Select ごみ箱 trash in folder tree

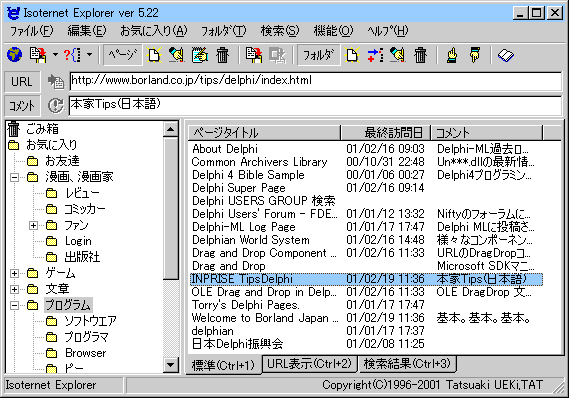42,129
